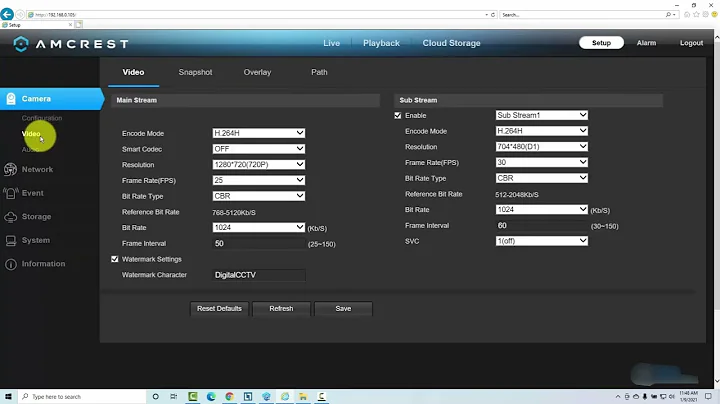Go back with the browser back arrow

point(7,14)
